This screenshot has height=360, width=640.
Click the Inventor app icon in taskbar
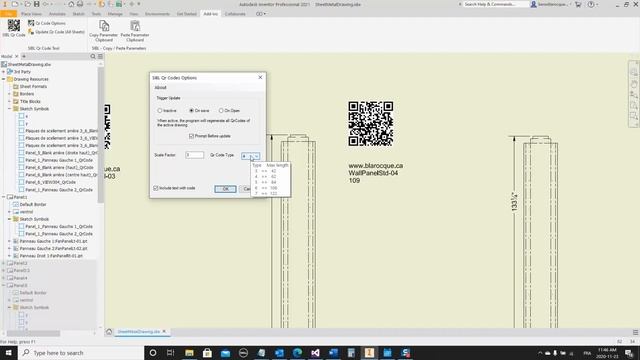click(369, 353)
